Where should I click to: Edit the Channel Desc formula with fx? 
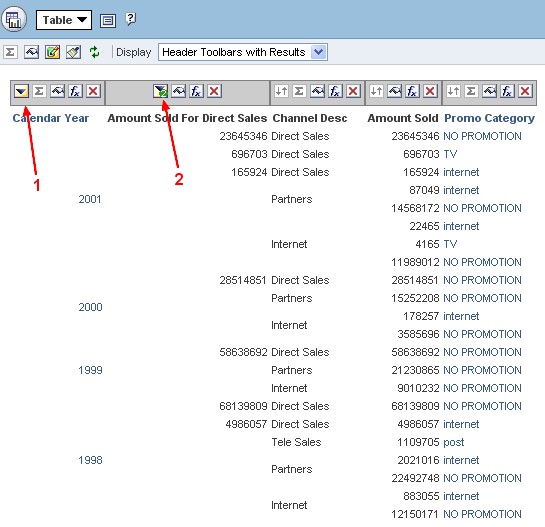(x=335, y=91)
